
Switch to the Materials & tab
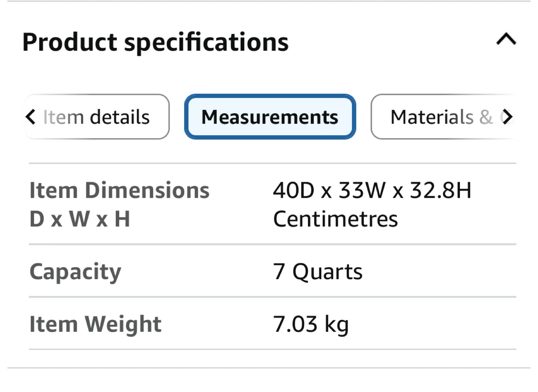coord(441,117)
